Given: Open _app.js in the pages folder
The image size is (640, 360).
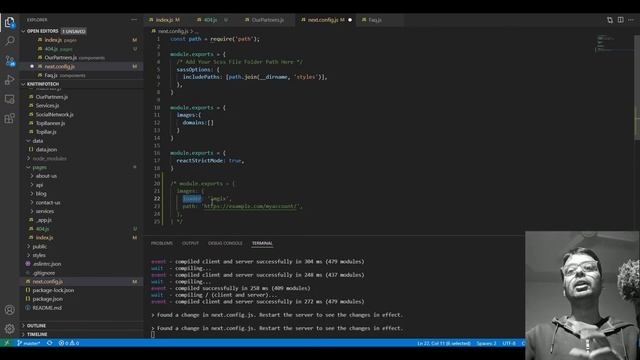Looking at the screenshot, I should (x=82, y=220).
